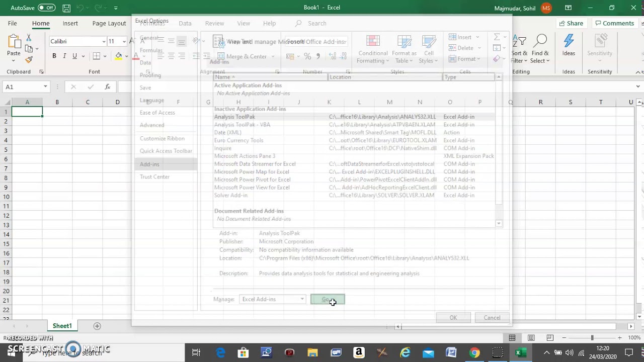Click the Sort & Filter icon
This screenshot has width=644, height=362.
519,41
